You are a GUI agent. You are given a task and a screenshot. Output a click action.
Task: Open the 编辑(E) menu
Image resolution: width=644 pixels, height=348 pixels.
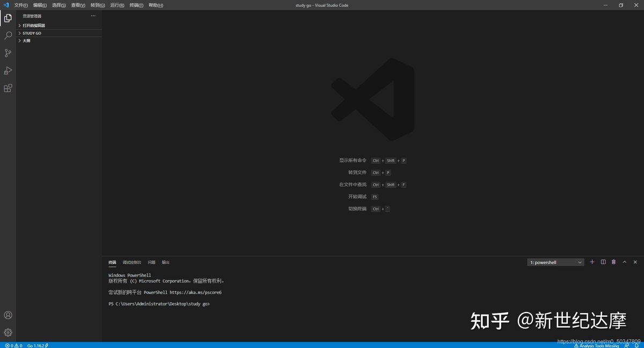point(40,5)
